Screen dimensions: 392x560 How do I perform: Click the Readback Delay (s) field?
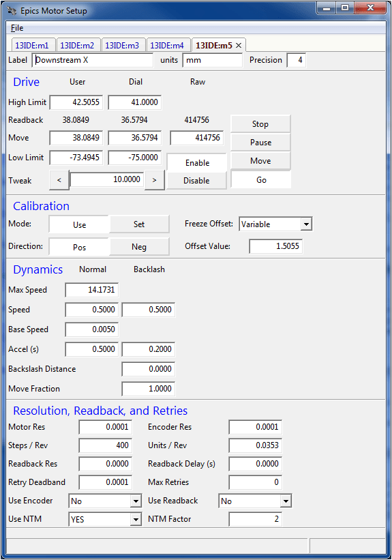click(x=256, y=464)
